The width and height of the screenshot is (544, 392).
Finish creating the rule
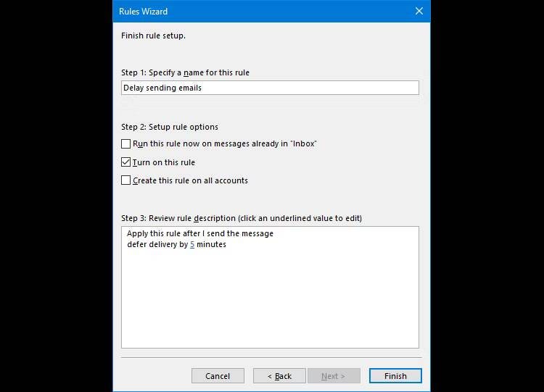pyautogui.click(x=395, y=376)
